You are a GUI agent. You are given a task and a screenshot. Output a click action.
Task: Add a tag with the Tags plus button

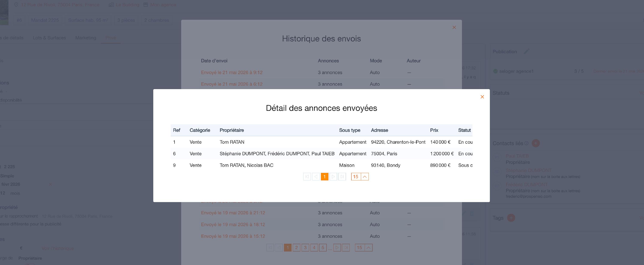click(511, 218)
